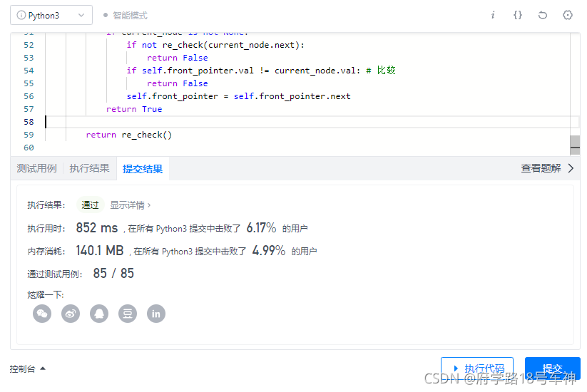This screenshot has height=392, width=587.
Task: Share result via Weibo icon
Action: 71,314
